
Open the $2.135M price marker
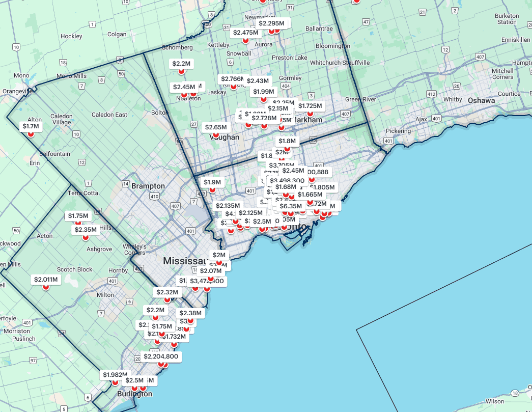[228, 206]
